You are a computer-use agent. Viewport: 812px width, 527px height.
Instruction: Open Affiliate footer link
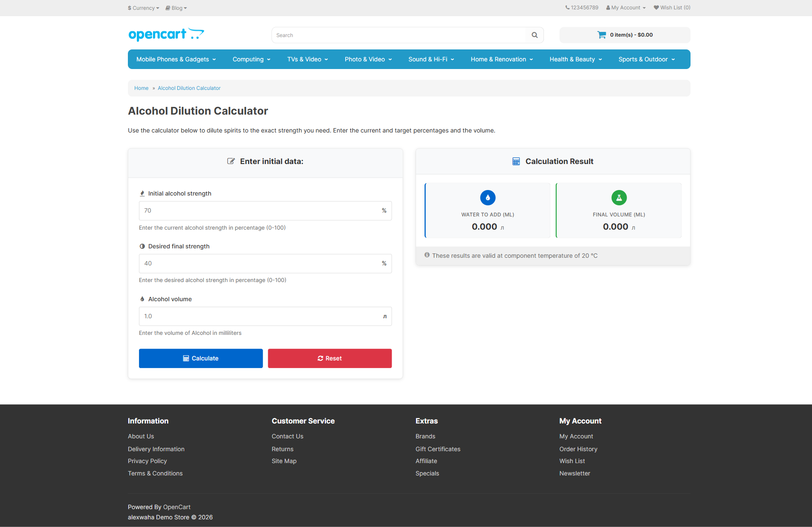pyautogui.click(x=426, y=461)
